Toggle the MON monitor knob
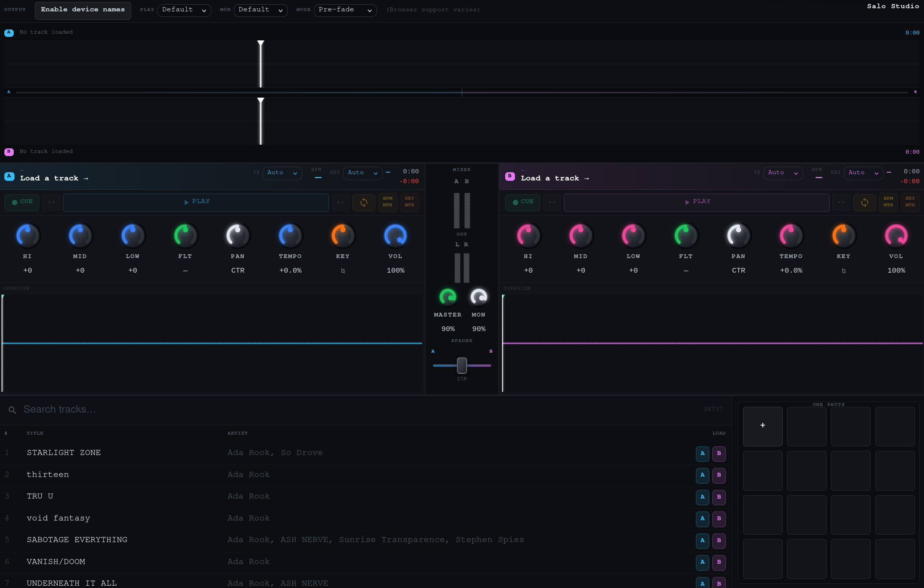The width and height of the screenshot is (924, 588). click(x=478, y=297)
